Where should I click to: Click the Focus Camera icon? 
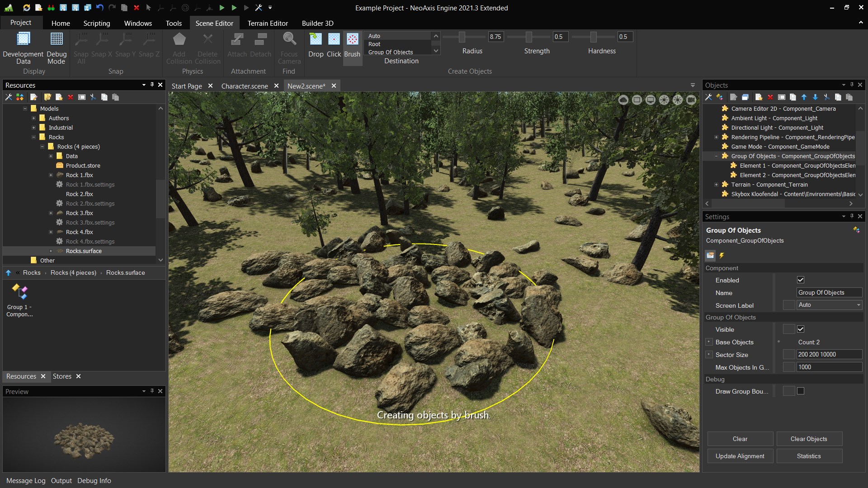coord(289,39)
